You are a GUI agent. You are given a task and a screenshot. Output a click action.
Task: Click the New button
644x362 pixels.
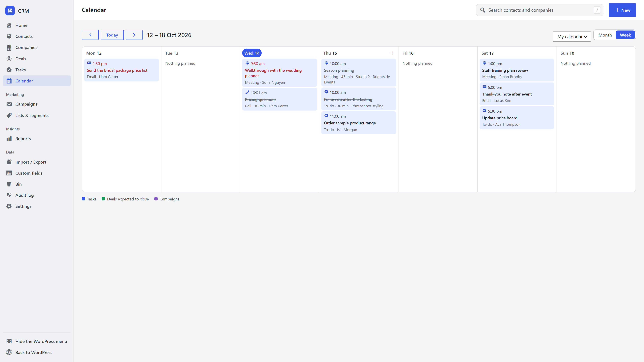click(x=622, y=10)
